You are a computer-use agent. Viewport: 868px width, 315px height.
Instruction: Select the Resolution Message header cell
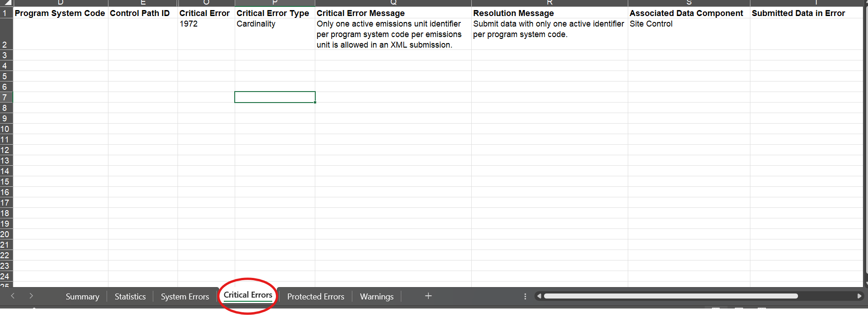[550, 13]
